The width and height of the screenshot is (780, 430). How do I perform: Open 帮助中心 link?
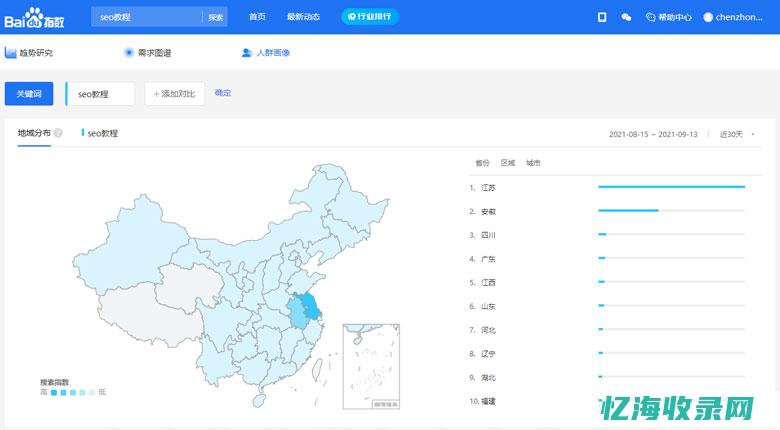(x=675, y=17)
